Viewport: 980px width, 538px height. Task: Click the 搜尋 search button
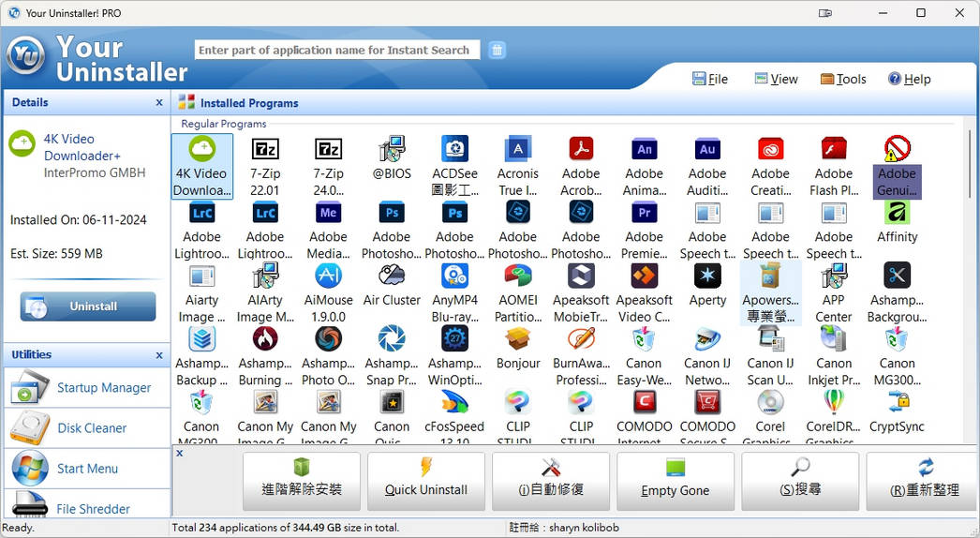pos(800,481)
